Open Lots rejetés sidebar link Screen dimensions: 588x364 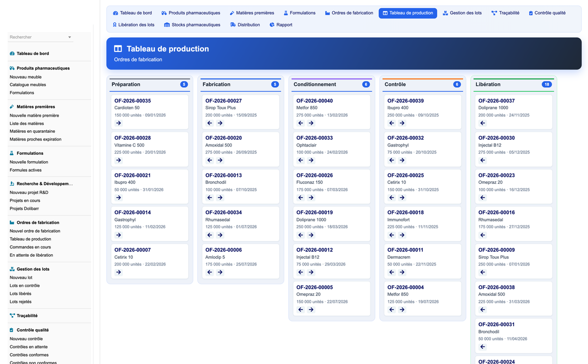tap(21, 302)
